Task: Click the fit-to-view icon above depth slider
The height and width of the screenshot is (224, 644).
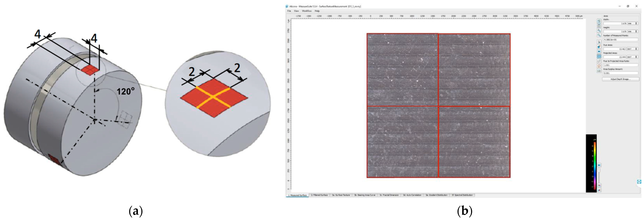Action: pos(599,165)
